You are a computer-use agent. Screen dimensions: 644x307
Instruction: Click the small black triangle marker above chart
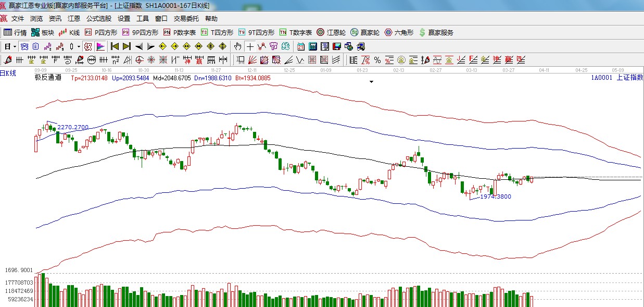tap(372, 82)
